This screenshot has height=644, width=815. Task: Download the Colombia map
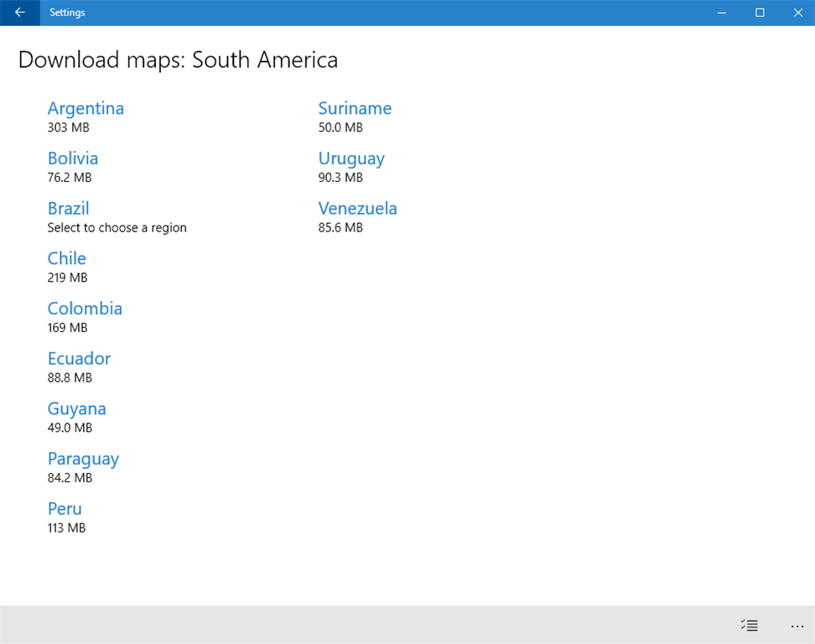point(85,309)
